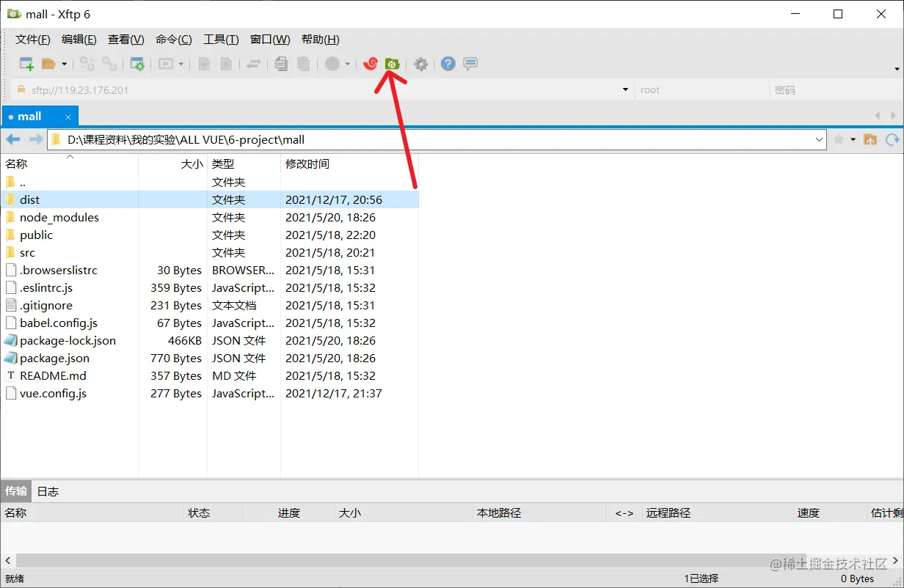Select the .browserslistrc file

coord(209,270)
